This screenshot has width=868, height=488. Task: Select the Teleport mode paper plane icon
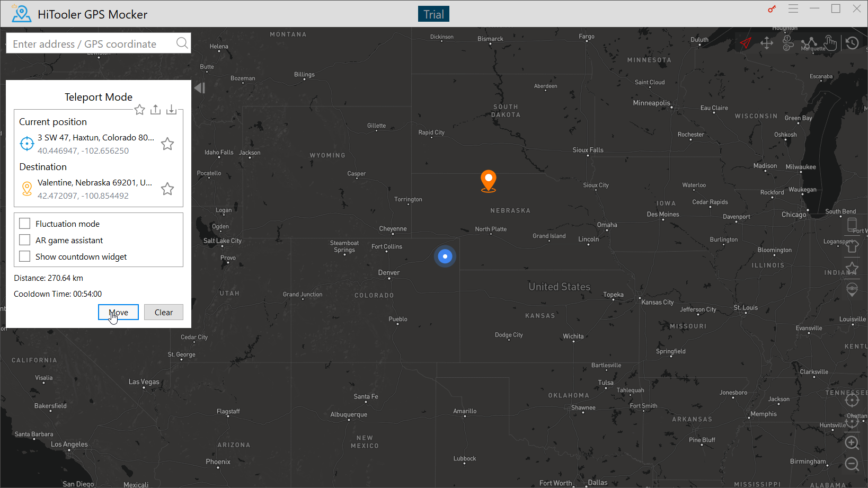[746, 43]
